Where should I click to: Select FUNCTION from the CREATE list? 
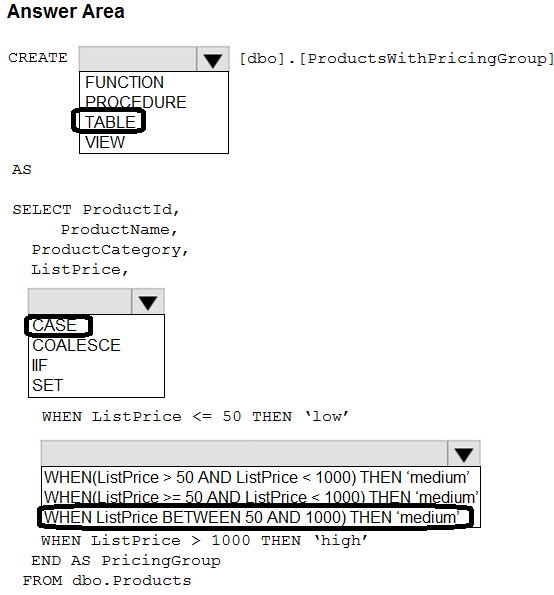[124, 82]
